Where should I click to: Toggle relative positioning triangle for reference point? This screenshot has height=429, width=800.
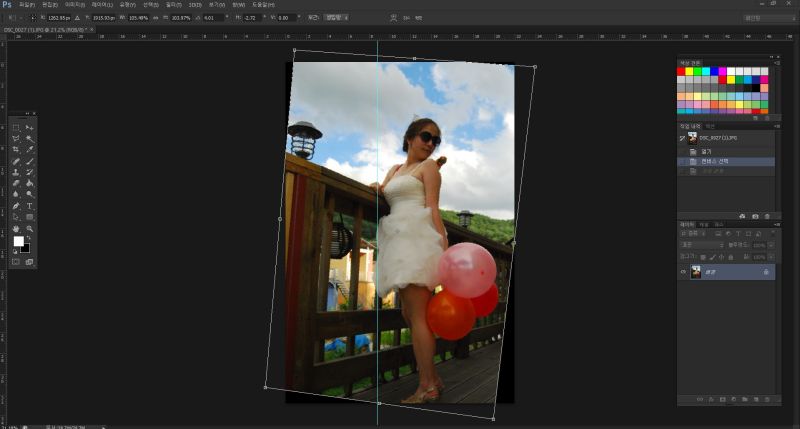[78, 18]
